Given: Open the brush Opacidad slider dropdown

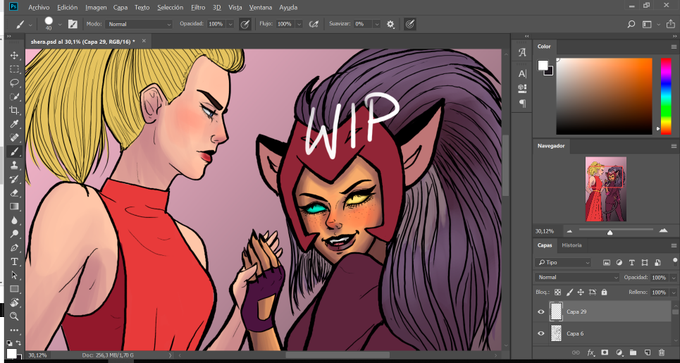Looking at the screenshot, I should pos(230,24).
